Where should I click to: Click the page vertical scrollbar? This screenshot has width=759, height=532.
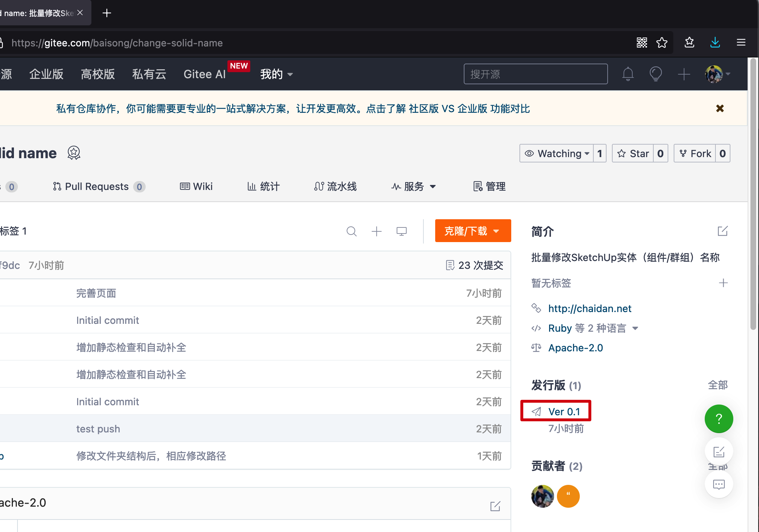pos(753,195)
